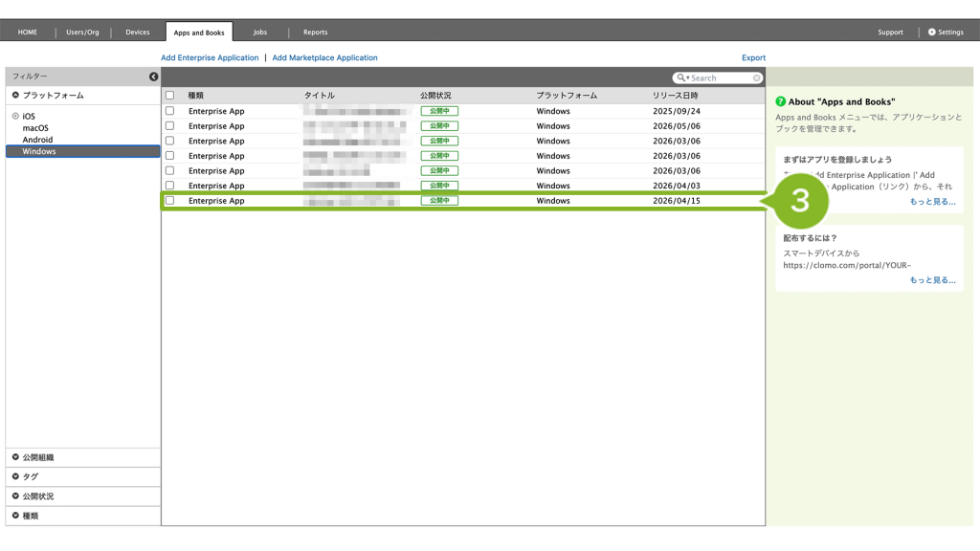Click the green help icon beside About
The height and width of the screenshot is (551, 980).
tap(781, 101)
